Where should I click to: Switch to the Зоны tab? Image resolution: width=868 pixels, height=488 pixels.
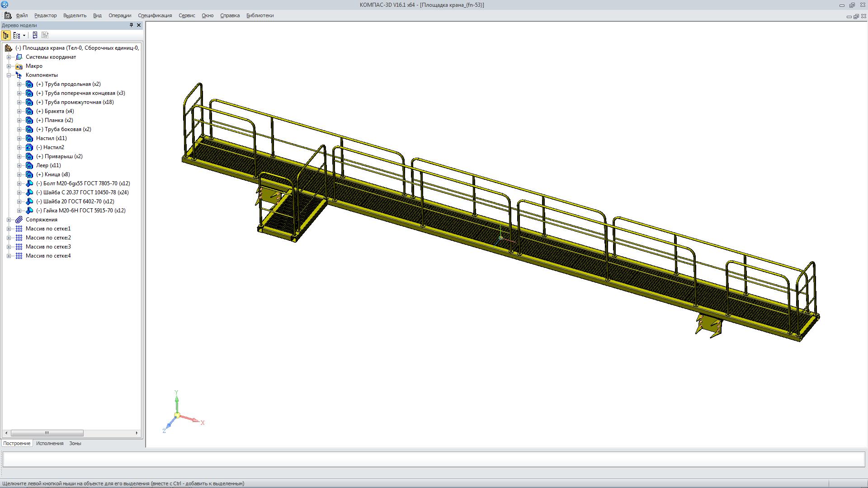click(x=75, y=443)
